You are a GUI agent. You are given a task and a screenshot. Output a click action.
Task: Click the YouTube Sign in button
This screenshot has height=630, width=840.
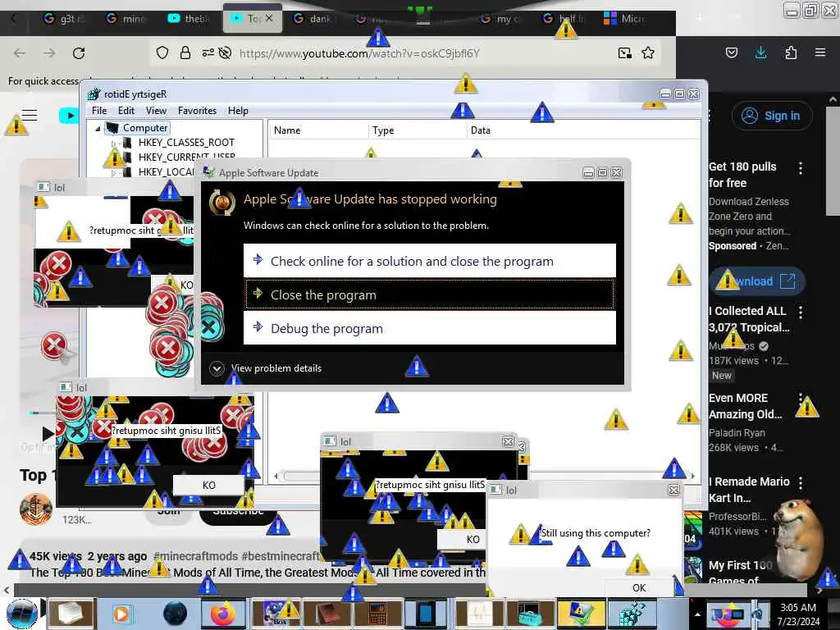point(772,116)
